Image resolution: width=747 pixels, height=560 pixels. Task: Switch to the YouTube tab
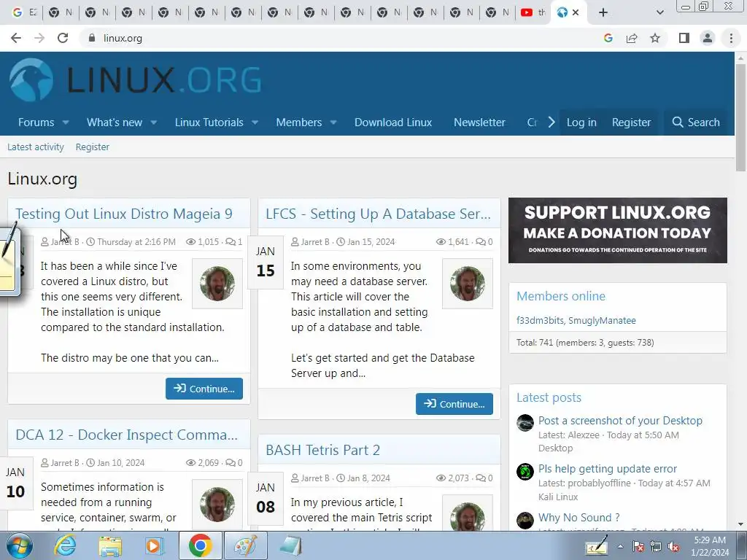coord(533,12)
